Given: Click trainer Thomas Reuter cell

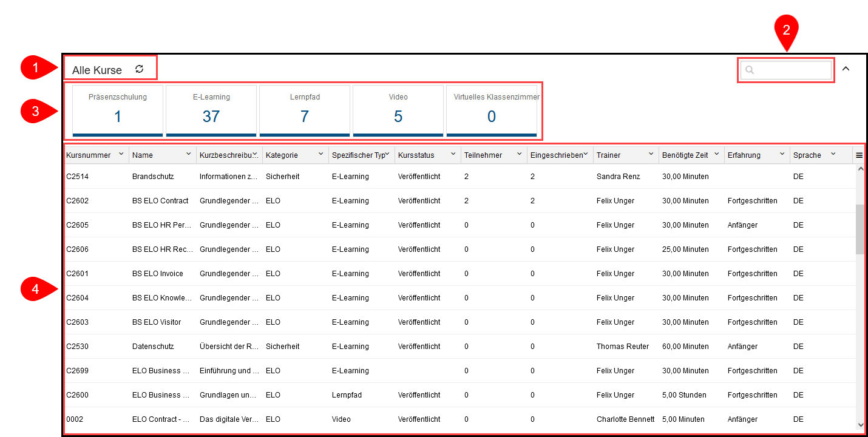Looking at the screenshot, I should 623,347.
